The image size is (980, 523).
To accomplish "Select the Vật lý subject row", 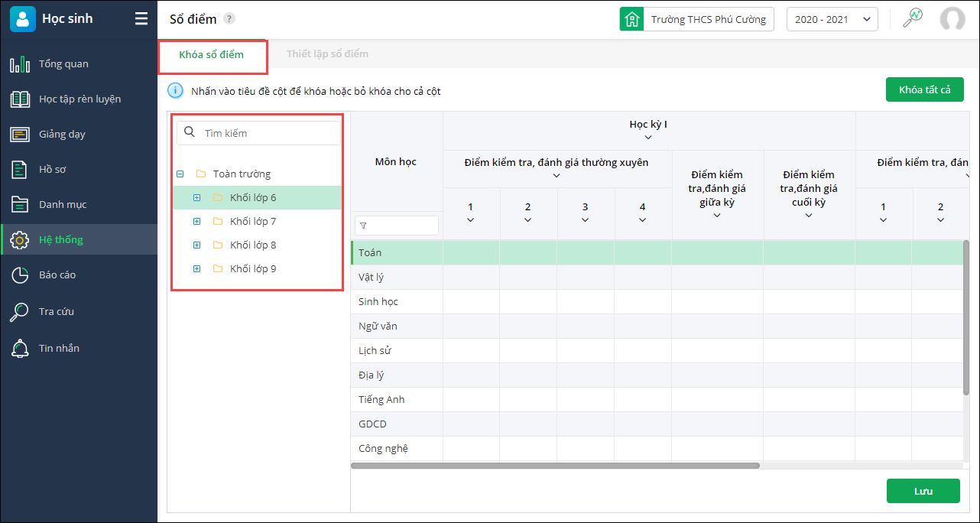I will pos(657,277).
